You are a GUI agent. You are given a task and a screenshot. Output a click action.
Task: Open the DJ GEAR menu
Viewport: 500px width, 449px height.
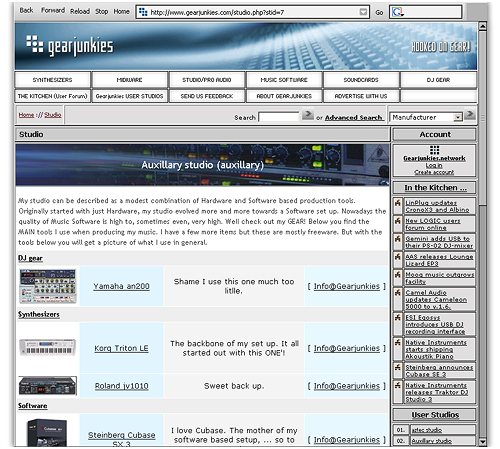(438, 80)
